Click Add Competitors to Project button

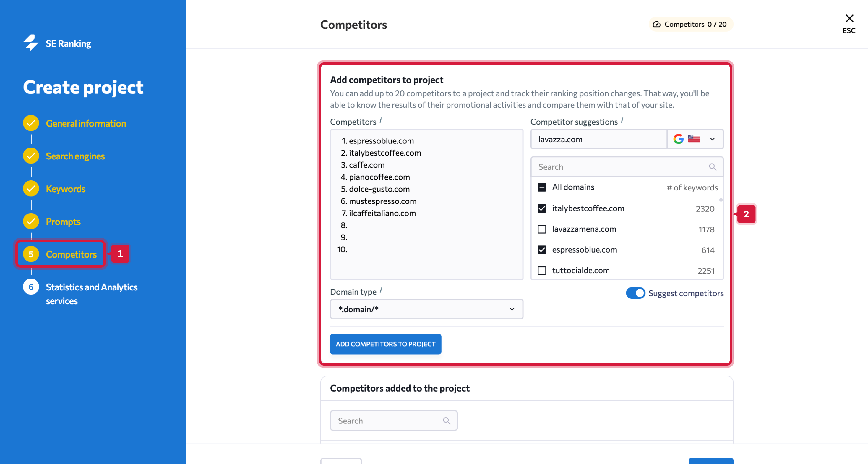pyautogui.click(x=385, y=344)
